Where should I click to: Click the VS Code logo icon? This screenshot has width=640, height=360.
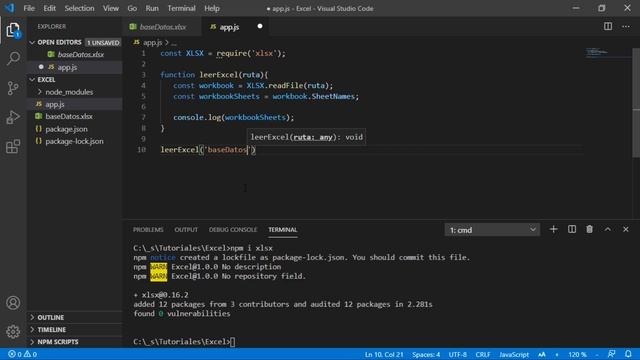click(x=9, y=8)
